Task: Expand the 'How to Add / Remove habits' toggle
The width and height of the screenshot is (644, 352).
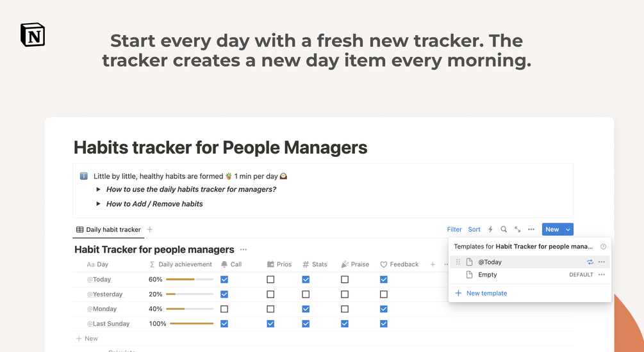Action: click(x=99, y=204)
